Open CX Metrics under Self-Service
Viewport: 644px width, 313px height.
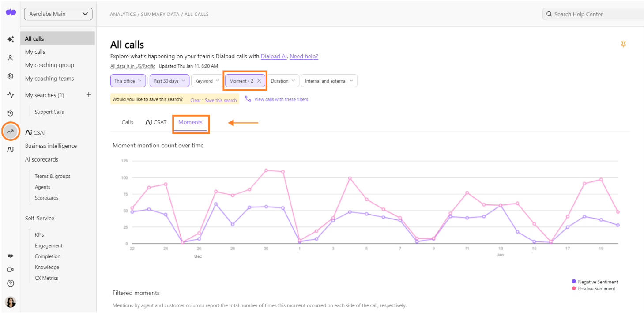point(46,278)
